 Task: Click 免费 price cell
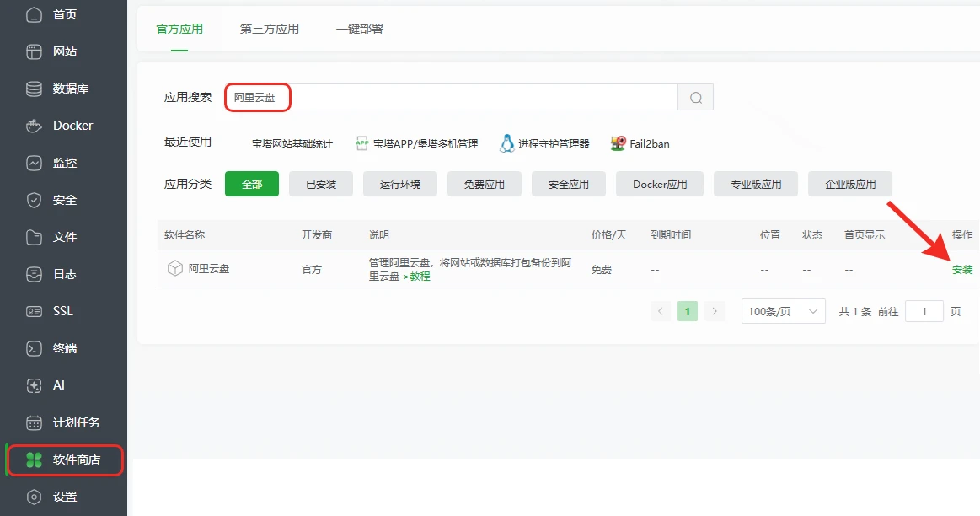(x=602, y=270)
